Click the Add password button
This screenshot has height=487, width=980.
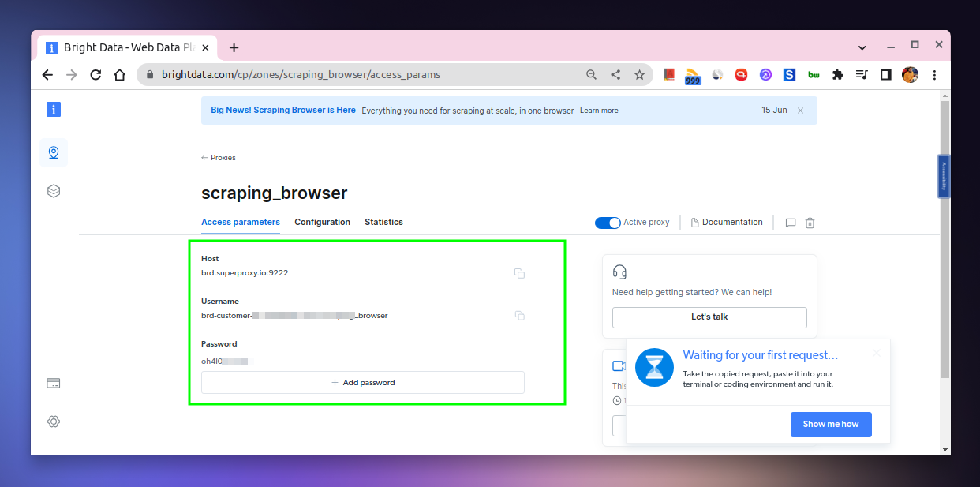(x=363, y=382)
